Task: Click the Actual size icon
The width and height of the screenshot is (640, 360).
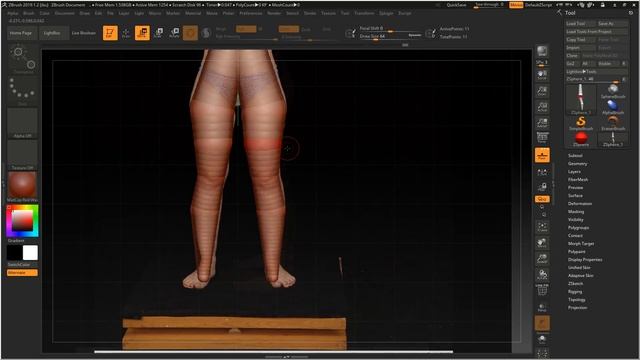Action: click(x=542, y=107)
